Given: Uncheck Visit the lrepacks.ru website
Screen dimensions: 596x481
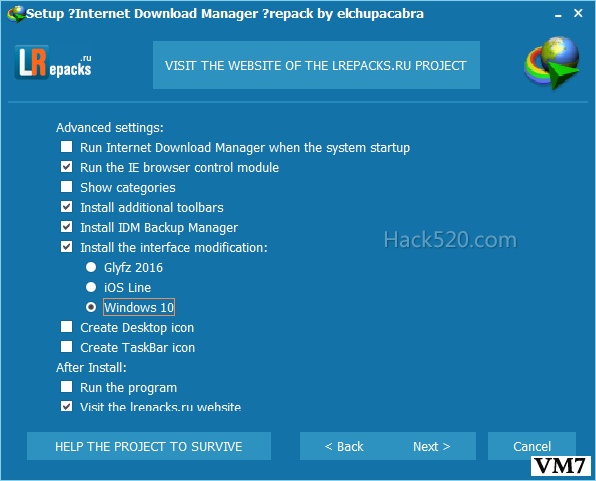Looking at the screenshot, I should click(x=67, y=406).
